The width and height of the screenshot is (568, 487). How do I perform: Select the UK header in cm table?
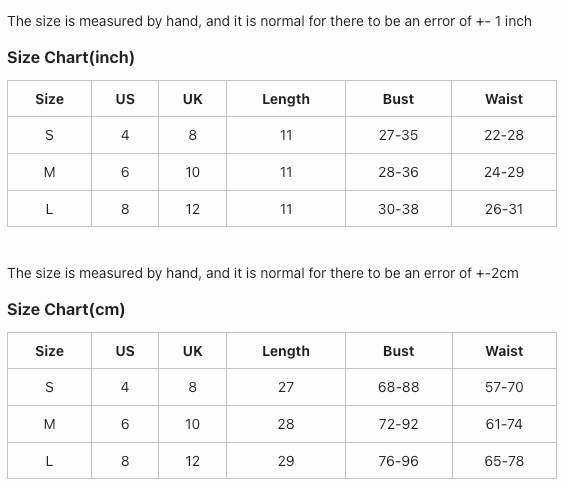pos(192,351)
